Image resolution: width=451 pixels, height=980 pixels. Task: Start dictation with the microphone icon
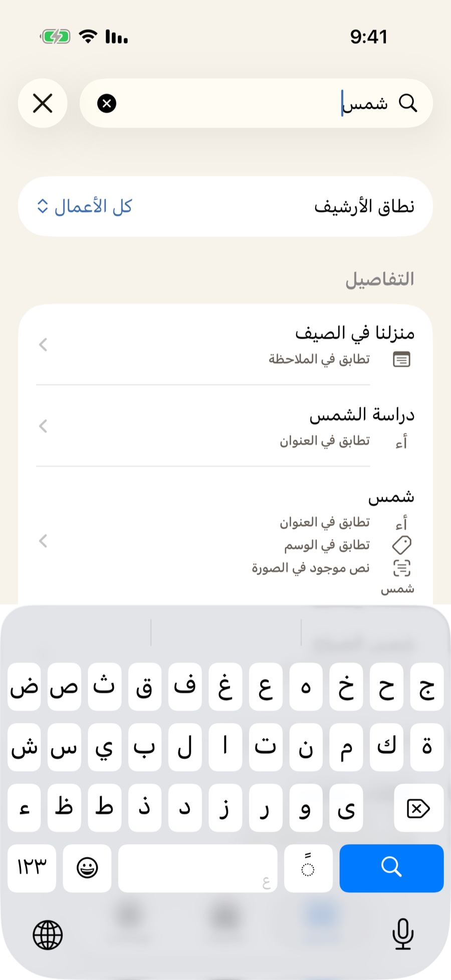pos(403,934)
